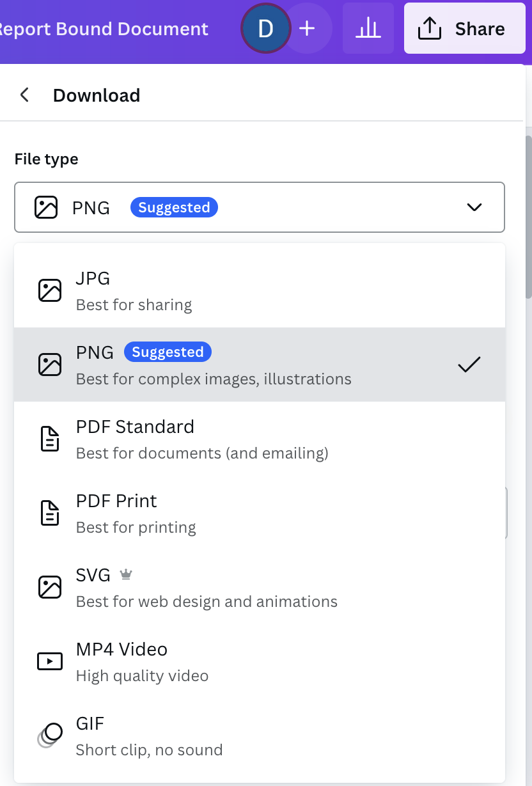Viewport: 532px width, 786px height.
Task: Click the PDF Standard document icon
Action: [50, 439]
